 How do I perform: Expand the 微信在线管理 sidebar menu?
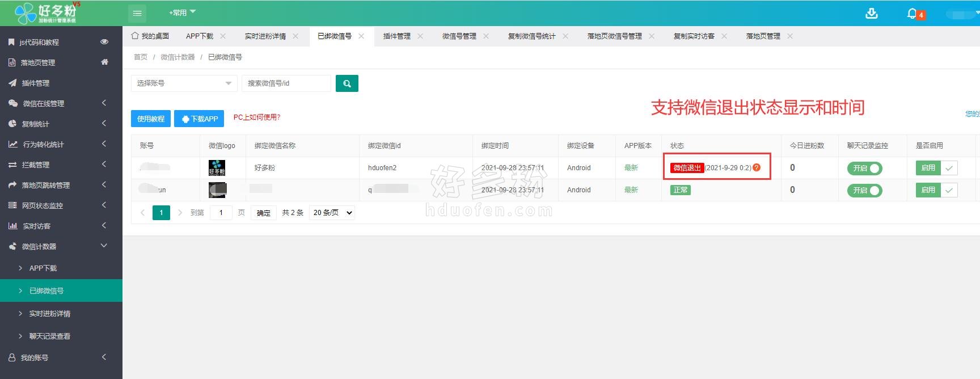tap(104, 103)
